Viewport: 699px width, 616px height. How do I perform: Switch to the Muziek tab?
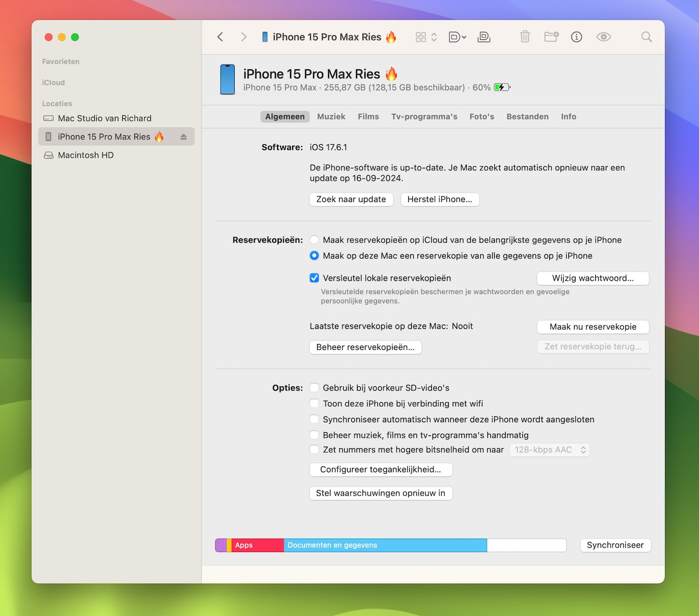(x=331, y=116)
